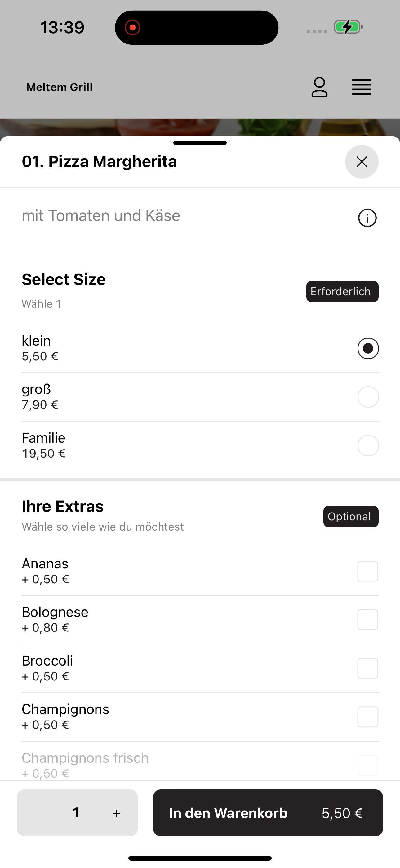The image size is (400, 868).
Task: Tap the battery charging status icon
Action: coord(348,27)
